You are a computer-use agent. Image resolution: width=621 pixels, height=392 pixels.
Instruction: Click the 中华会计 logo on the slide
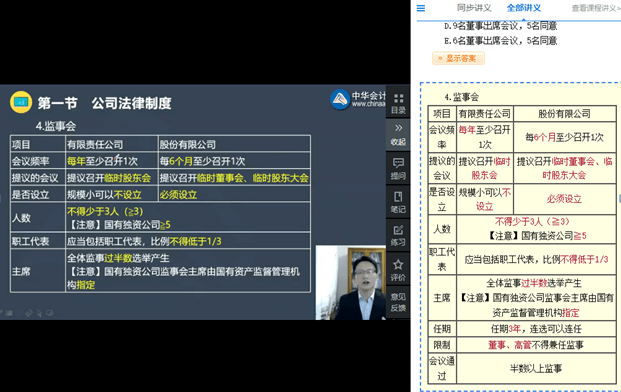tap(358, 99)
